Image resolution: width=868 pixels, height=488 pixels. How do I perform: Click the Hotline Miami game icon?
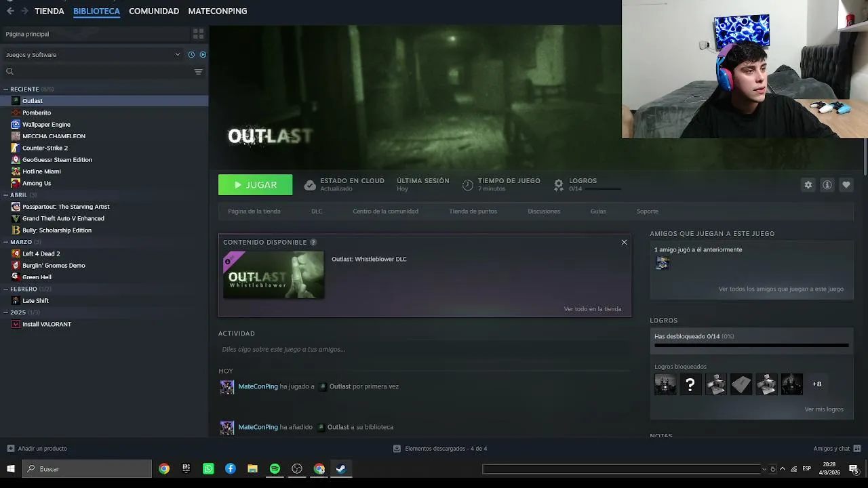click(x=16, y=171)
